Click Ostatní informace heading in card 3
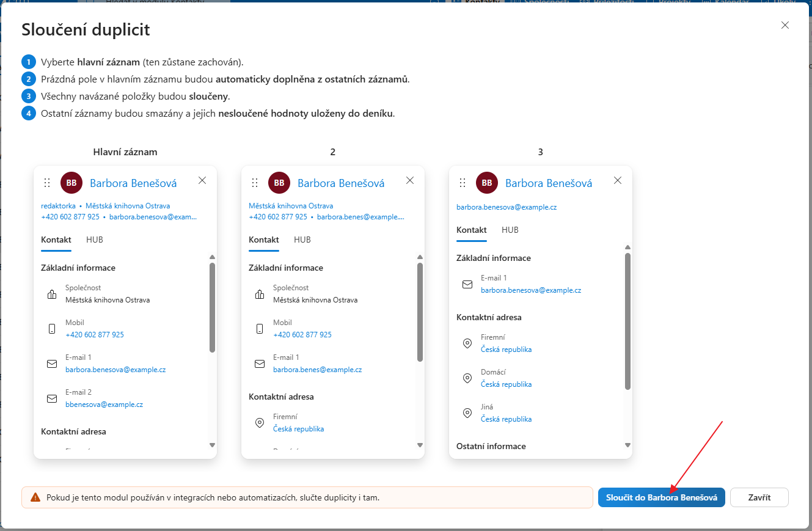 [491, 446]
